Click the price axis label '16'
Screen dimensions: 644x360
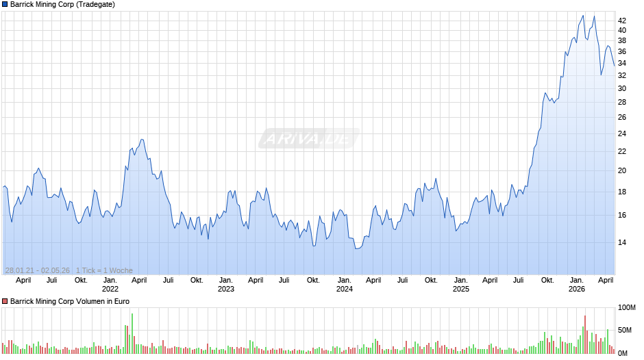click(x=622, y=216)
